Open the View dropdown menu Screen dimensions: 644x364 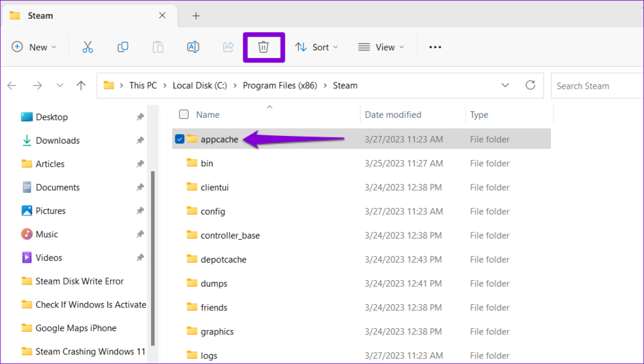[380, 47]
